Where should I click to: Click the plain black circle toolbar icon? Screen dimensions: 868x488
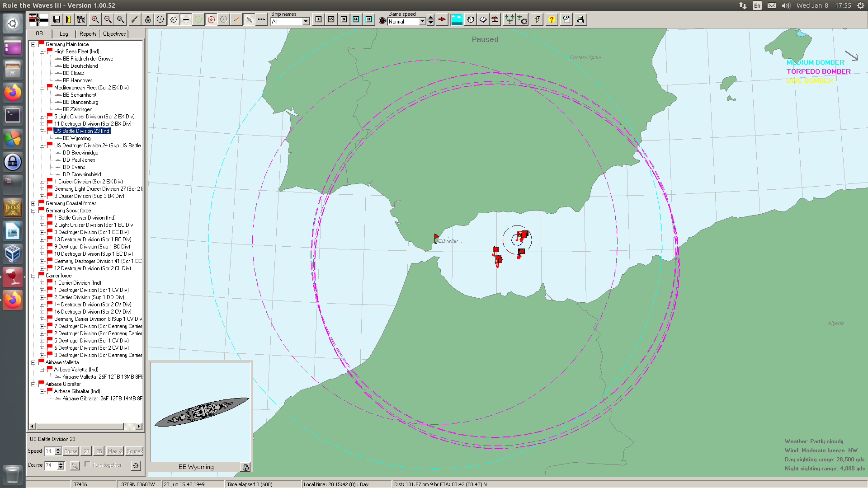click(x=160, y=19)
